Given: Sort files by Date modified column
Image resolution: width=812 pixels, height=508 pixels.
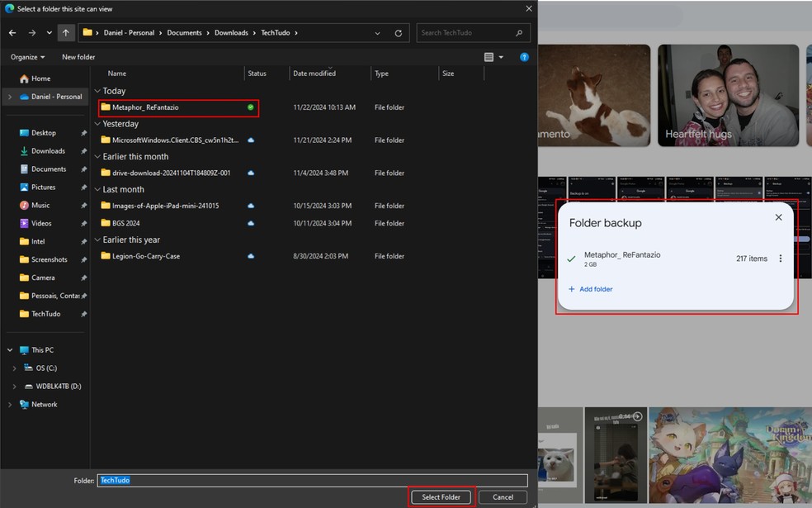Looking at the screenshot, I should (x=314, y=74).
